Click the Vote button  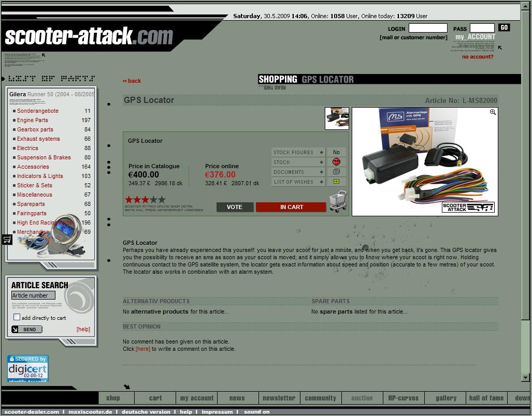pyautogui.click(x=235, y=207)
